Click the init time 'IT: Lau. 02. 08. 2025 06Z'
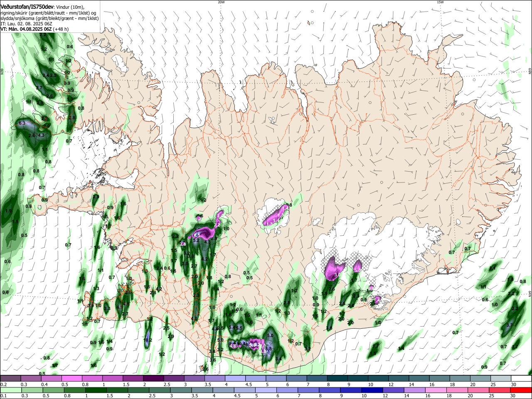The image size is (532, 399). pos(26,24)
